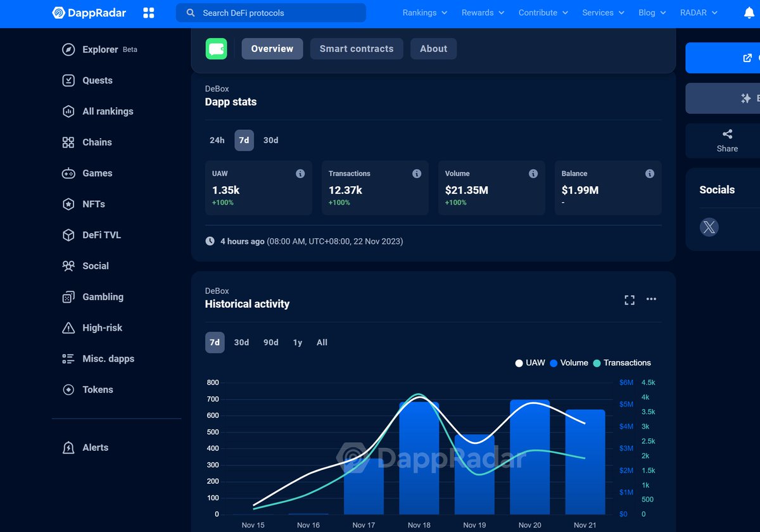Screen dimensions: 760x532
Task: Click the DeFi TVL cube icon
Action: click(x=68, y=235)
